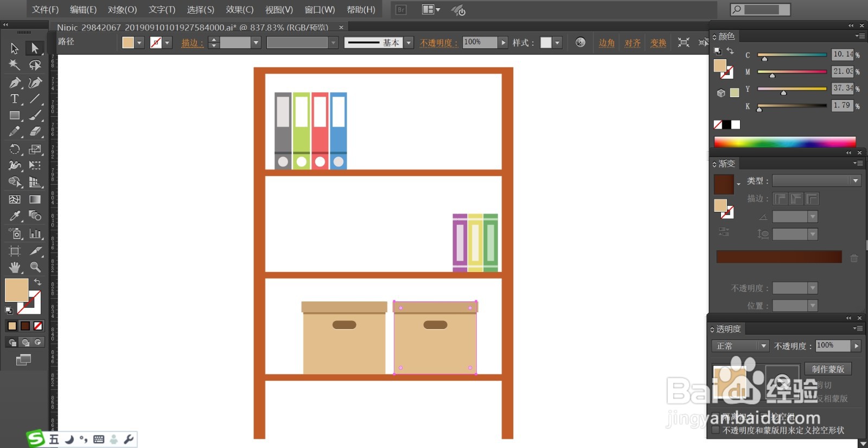Select the Curvature pen tool
The width and height of the screenshot is (868, 448).
pos(35,83)
